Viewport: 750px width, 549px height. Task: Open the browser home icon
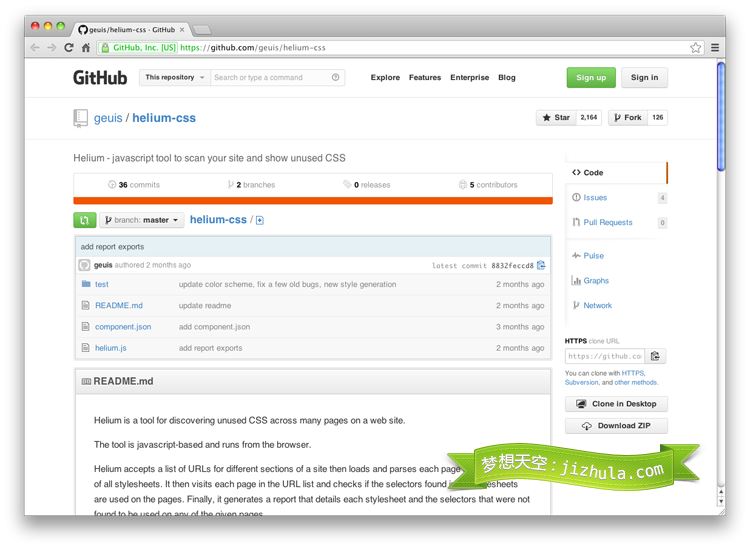86,47
